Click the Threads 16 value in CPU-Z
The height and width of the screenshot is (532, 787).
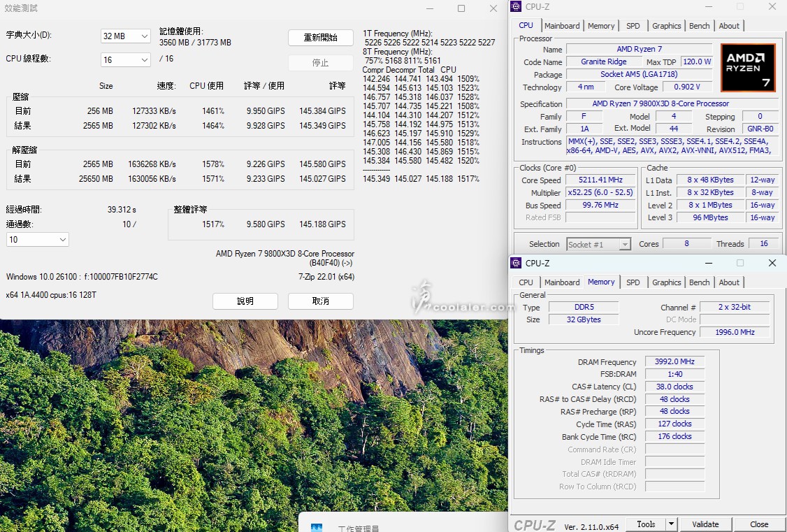[x=763, y=243]
